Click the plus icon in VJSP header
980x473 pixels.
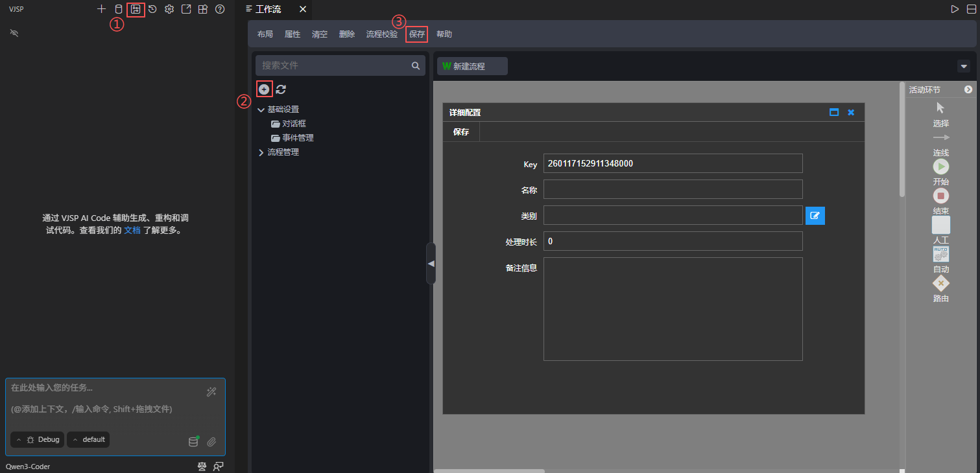(x=101, y=9)
